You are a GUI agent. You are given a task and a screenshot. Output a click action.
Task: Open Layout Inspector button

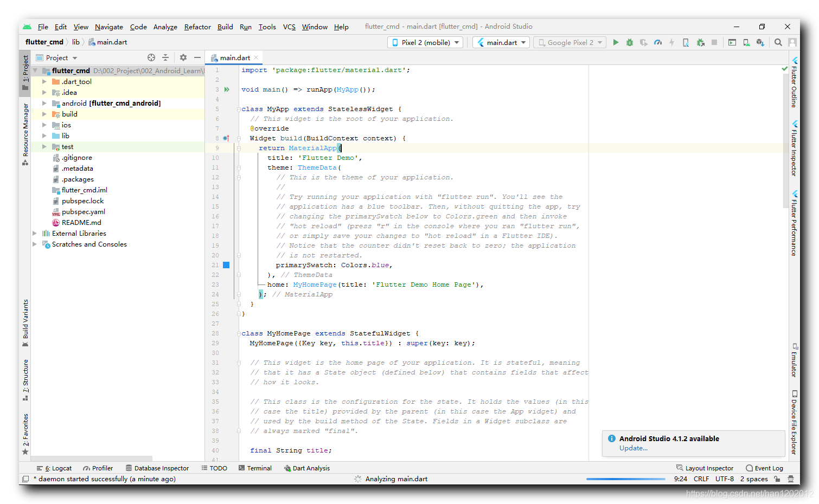[x=705, y=468]
